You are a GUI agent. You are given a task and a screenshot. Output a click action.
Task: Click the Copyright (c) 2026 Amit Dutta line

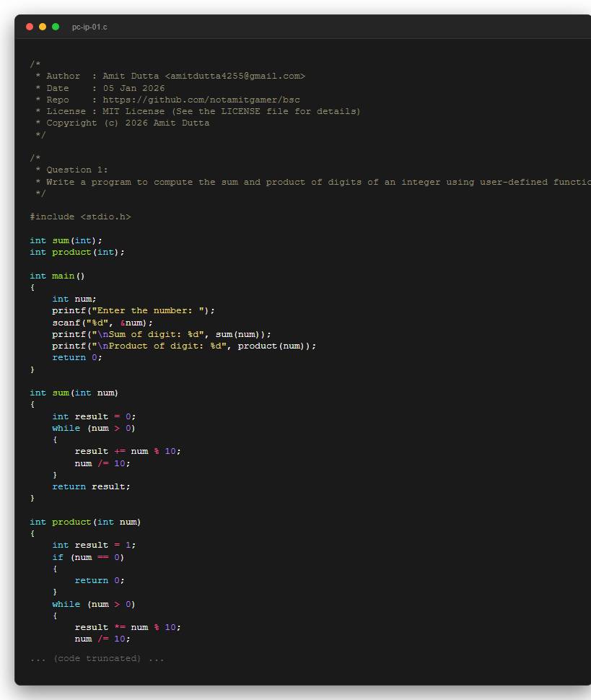click(x=122, y=123)
